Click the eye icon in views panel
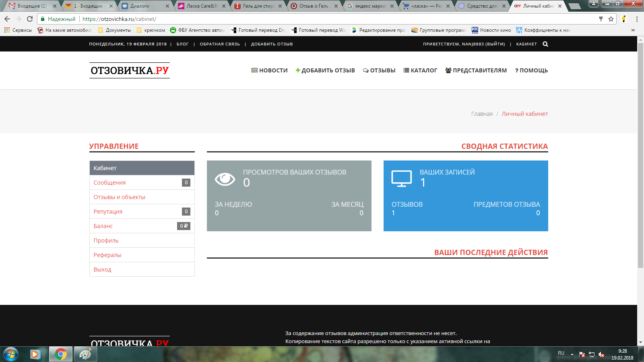This screenshot has width=644, height=362. coord(225,179)
